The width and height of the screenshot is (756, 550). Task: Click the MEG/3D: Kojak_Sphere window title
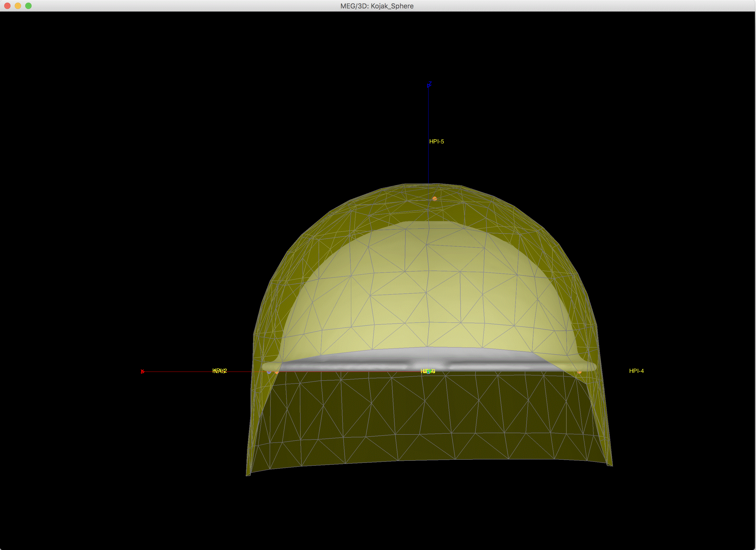pos(377,6)
